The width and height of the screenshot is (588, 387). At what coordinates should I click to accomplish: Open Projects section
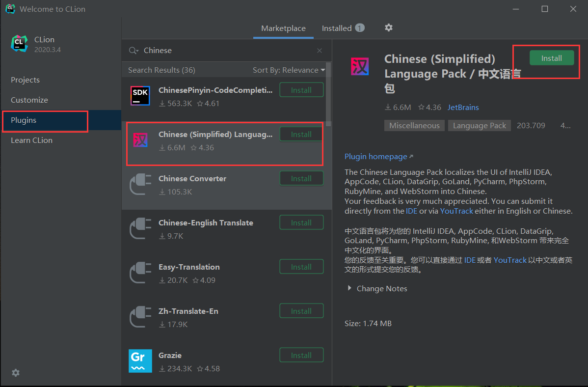pyautogui.click(x=25, y=80)
